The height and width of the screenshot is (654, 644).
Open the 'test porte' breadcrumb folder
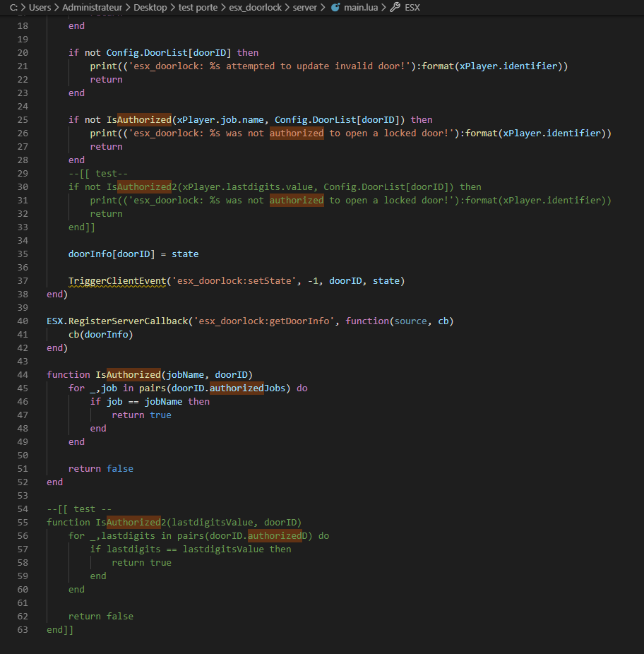(198, 8)
